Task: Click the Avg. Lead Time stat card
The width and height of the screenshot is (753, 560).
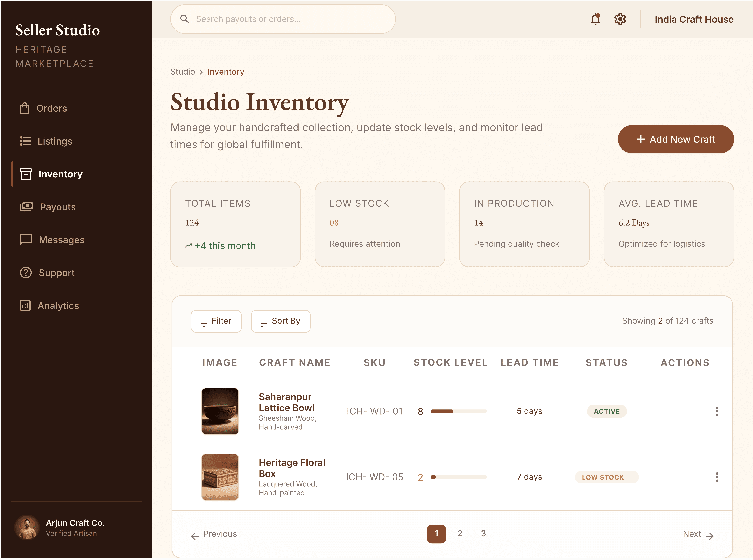Action: (669, 224)
